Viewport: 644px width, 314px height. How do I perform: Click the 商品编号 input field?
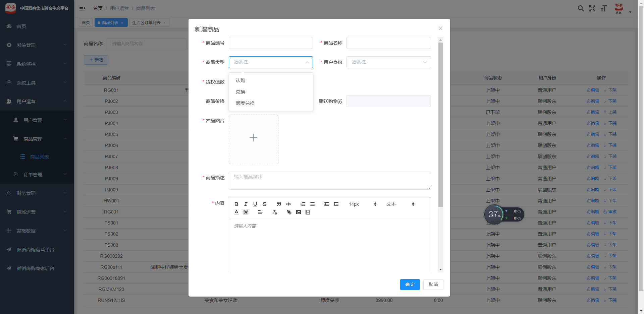point(271,43)
